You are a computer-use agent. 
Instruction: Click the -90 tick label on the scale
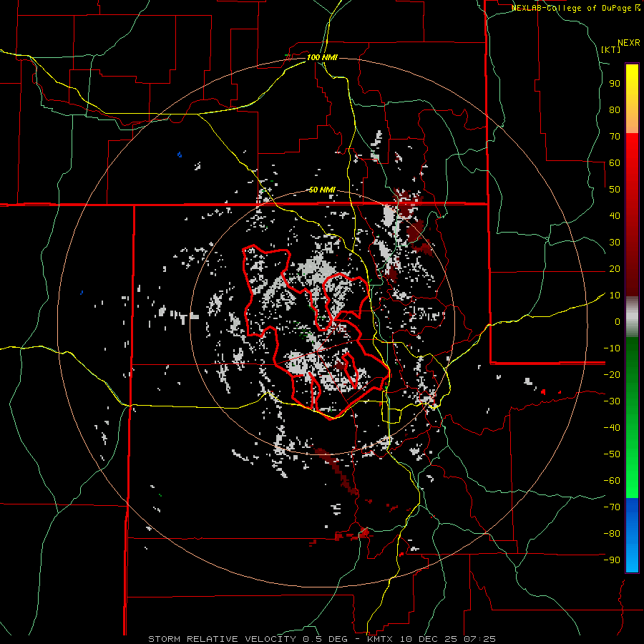pos(611,560)
